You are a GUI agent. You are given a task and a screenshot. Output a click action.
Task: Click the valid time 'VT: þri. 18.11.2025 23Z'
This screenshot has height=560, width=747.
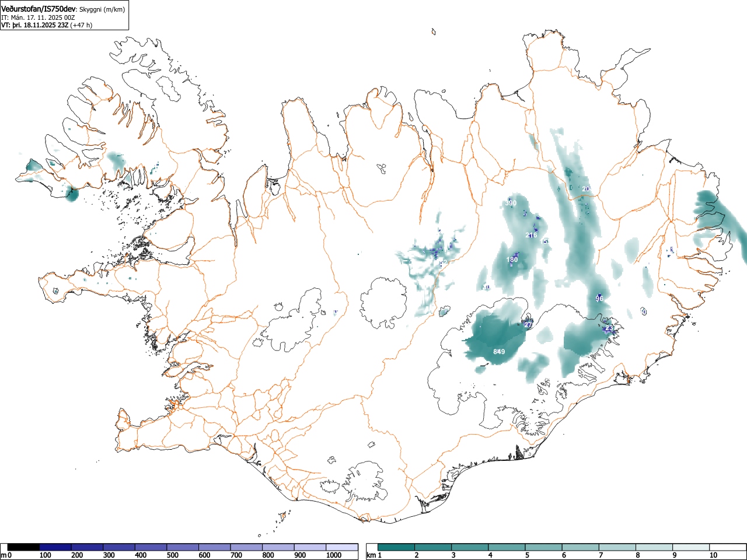tap(34, 25)
